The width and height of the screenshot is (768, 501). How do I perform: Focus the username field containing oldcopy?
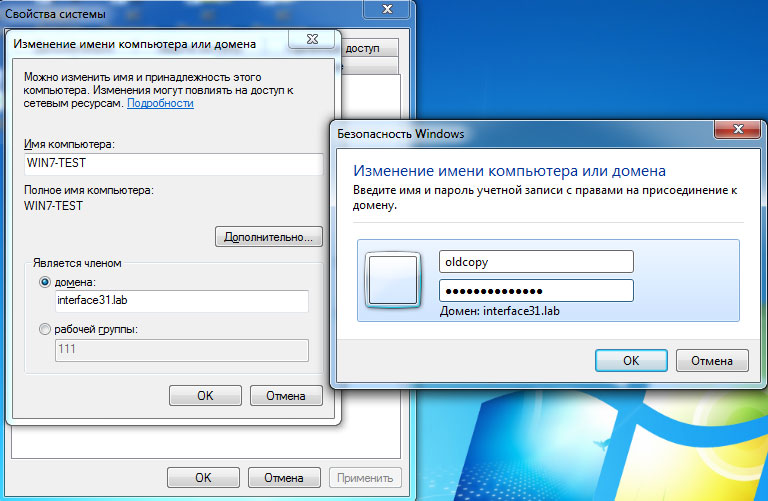536,262
